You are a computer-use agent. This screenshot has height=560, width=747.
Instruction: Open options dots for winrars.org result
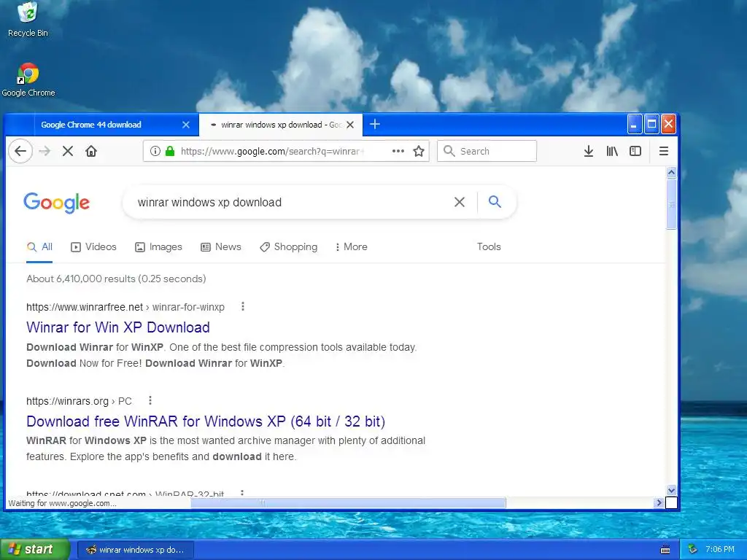pyautogui.click(x=150, y=400)
